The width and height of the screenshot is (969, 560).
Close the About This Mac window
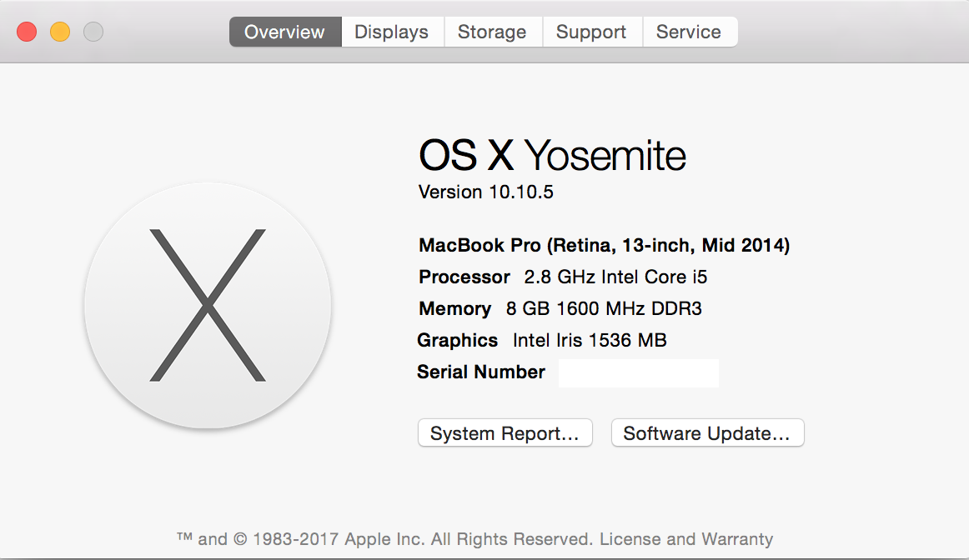27,32
